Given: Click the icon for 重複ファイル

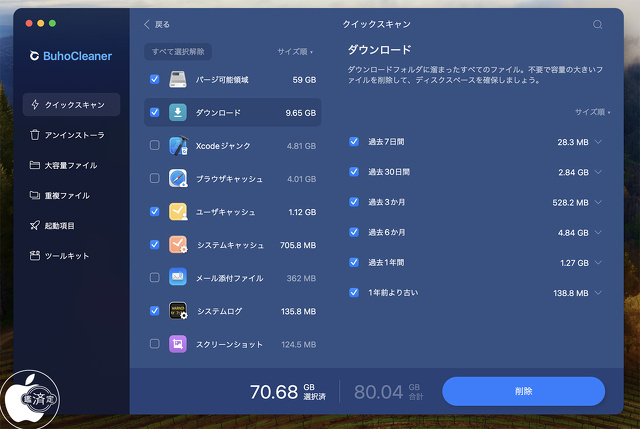Looking at the screenshot, I should [x=35, y=195].
